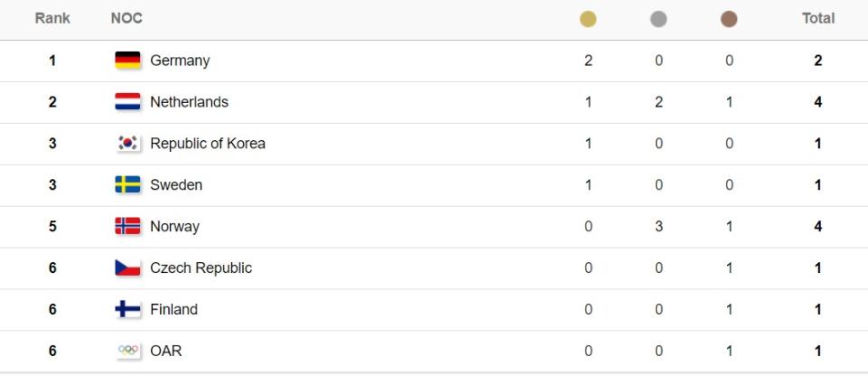Click the Netherlands flag icon
This screenshot has height=385, width=868.
tap(127, 102)
